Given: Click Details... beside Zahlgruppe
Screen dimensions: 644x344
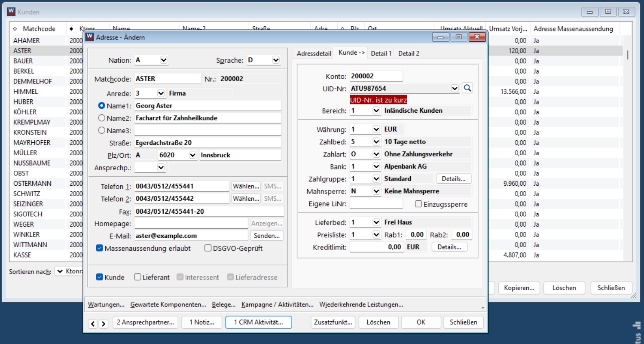Looking at the screenshot, I should pyautogui.click(x=454, y=178).
